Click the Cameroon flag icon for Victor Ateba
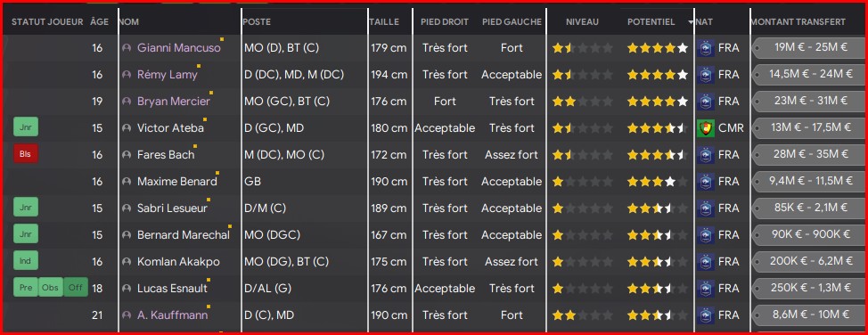The height and width of the screenshot is (335, 868). [706, 128]
